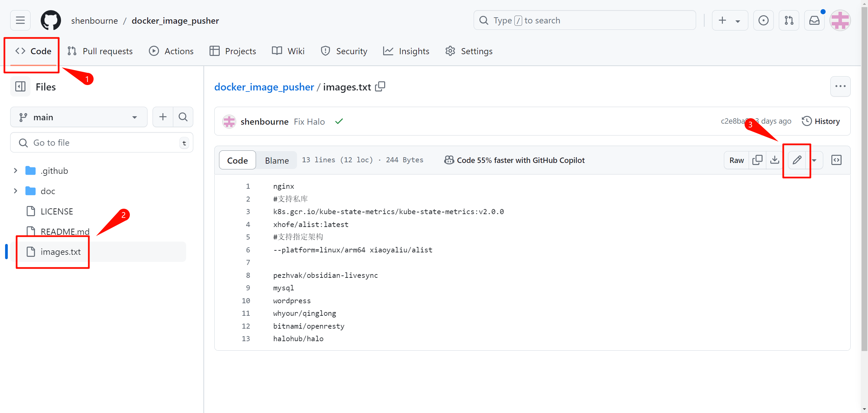Image resolution: width=868 pixels, height=413 pixels.
Task: Expand the .github folder
Action: click(x=15, y=171)
